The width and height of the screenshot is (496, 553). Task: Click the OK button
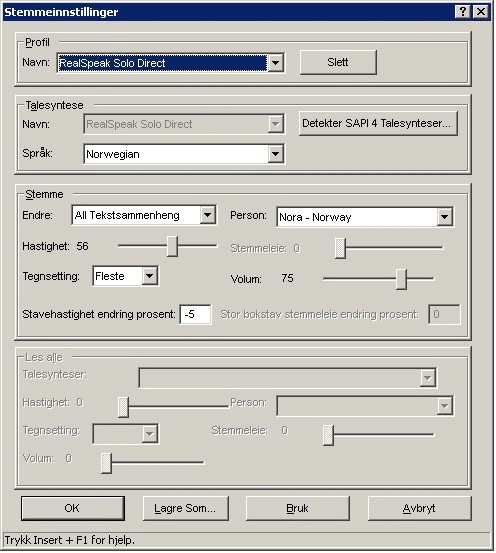click(73, 508)
